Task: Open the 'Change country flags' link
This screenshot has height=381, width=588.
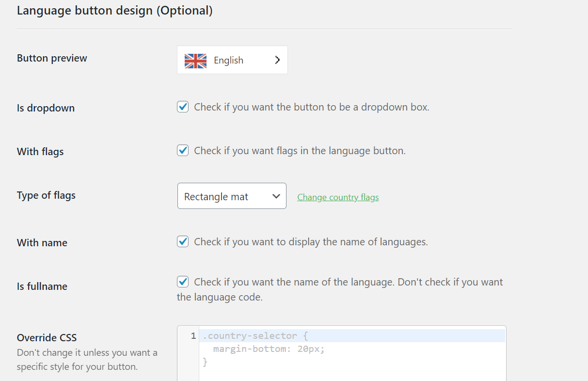Action: coord(338,197)
